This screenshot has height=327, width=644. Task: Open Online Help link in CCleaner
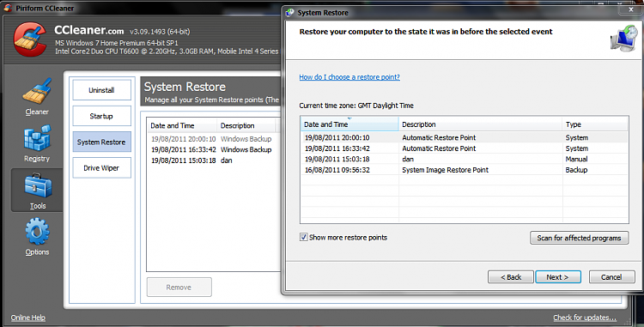[28, 318]
